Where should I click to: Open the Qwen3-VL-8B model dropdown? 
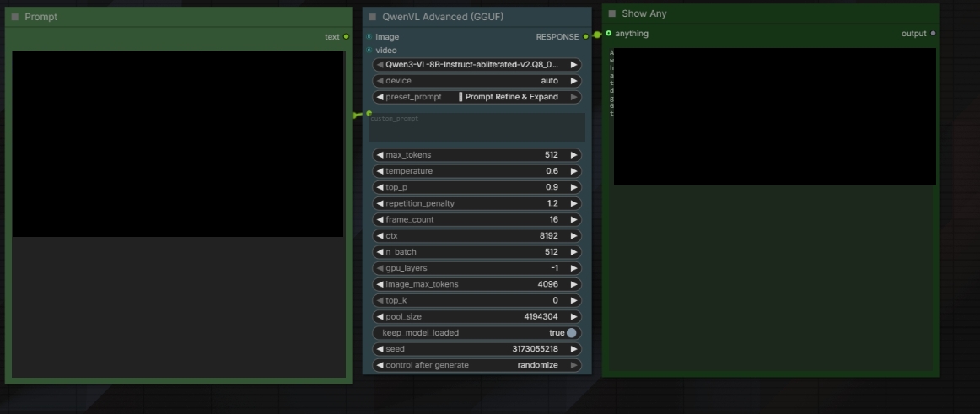pyautogui.click(x=477, y=64)
